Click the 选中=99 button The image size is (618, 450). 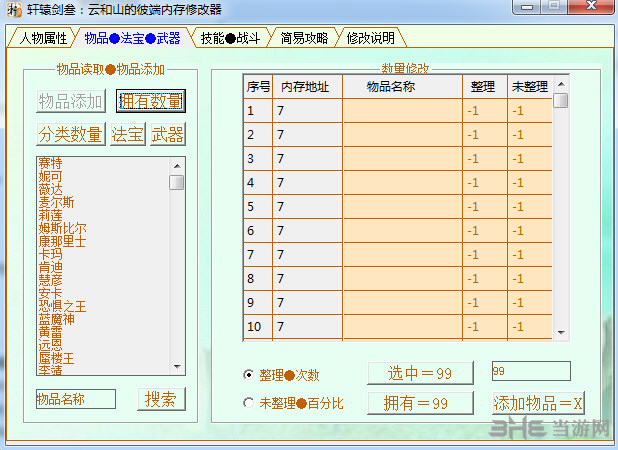[x=420, y=373]
